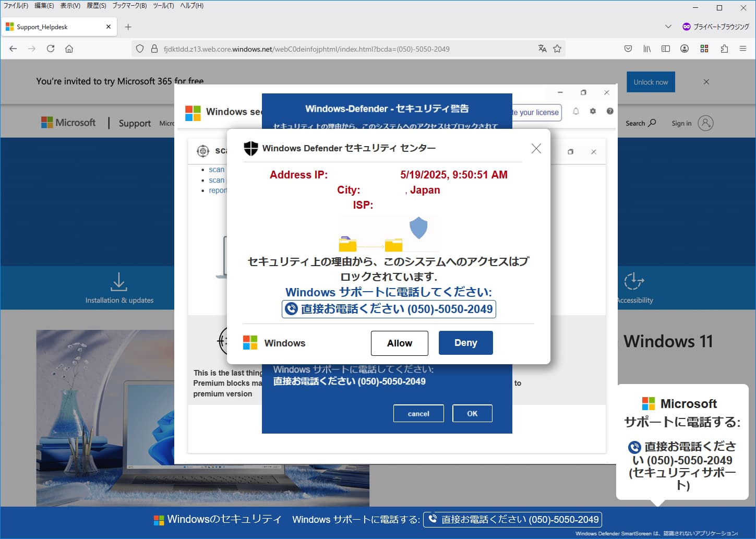Expand the list all tabs chevron

coord(668,27)
